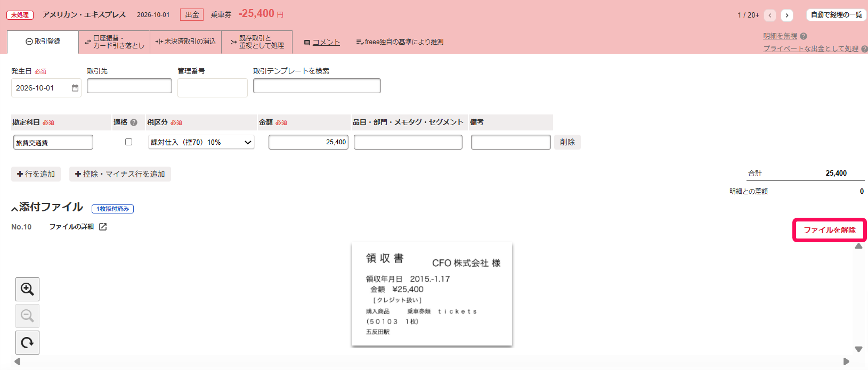
Task: Show help for 適格 column
Action: coord(134,122)
